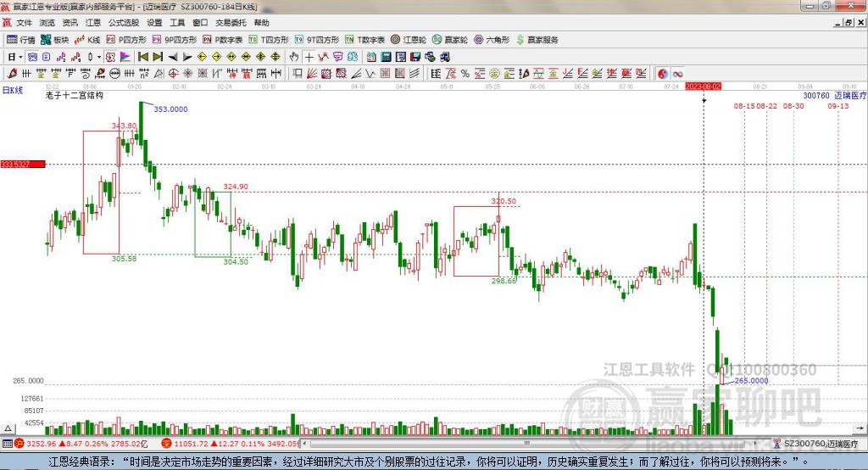868x470 pixels.
Task: Click the red 333.5327 price label
Action: [x=23, y=164]
